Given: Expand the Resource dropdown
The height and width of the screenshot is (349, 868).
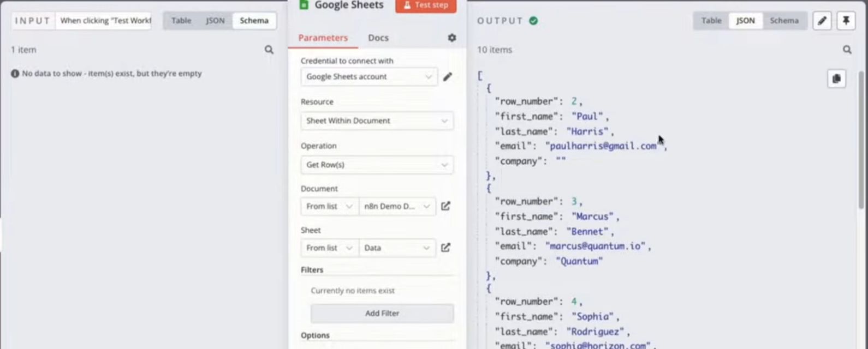Looking at the screenshot, I should (377, 121).
